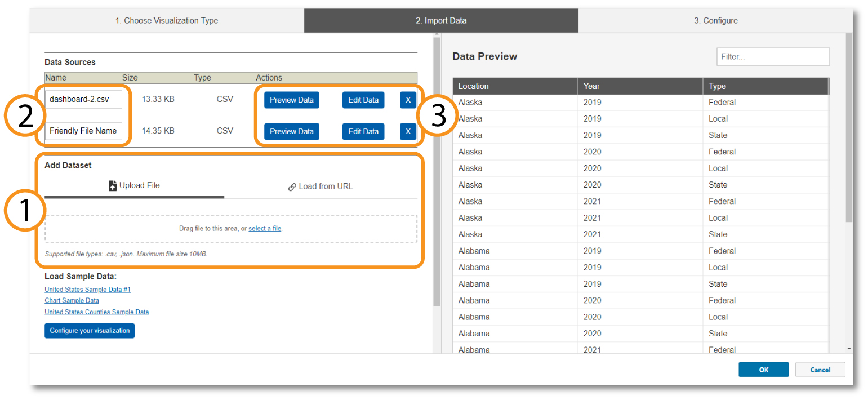
Task: Open United States Sample Data #1
Action: 87,289
